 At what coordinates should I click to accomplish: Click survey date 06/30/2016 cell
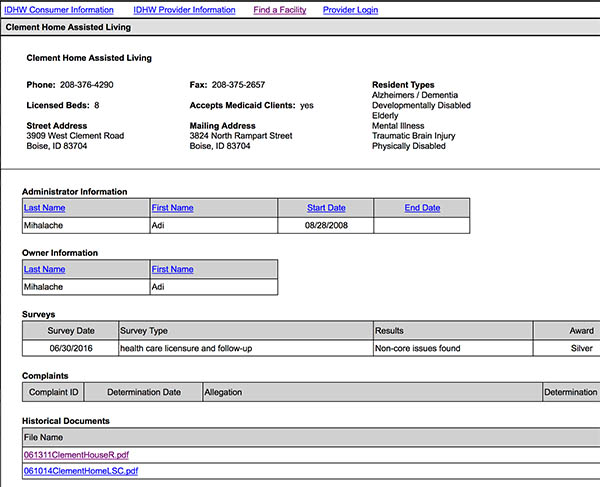(x=70, y=349)
